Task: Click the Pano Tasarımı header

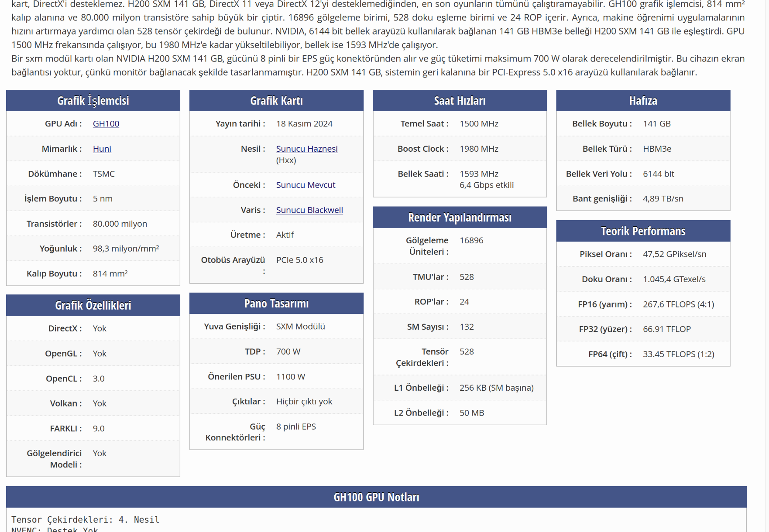Action: [x=276, y=304]
